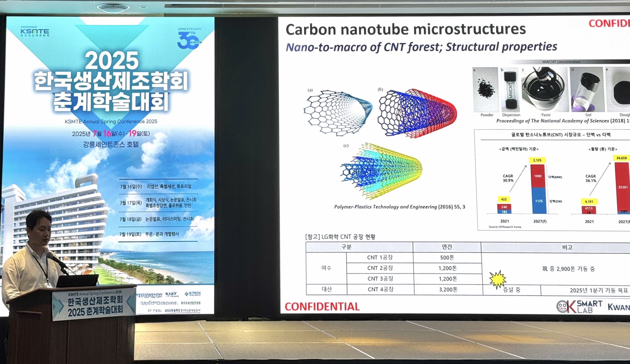
Task: Click the K Smart Lab logo
Action: click(579, 306)
